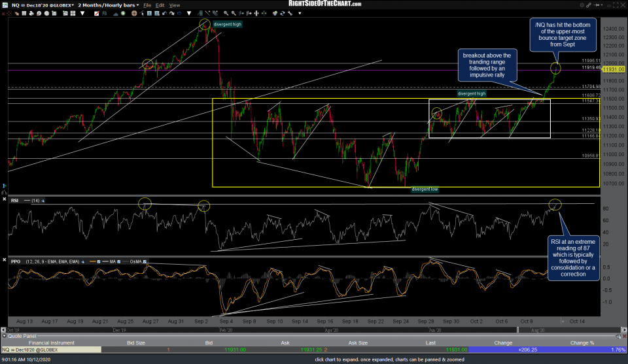Click the Change column header
Screen dimensions: 628x364
coord(503,343)
